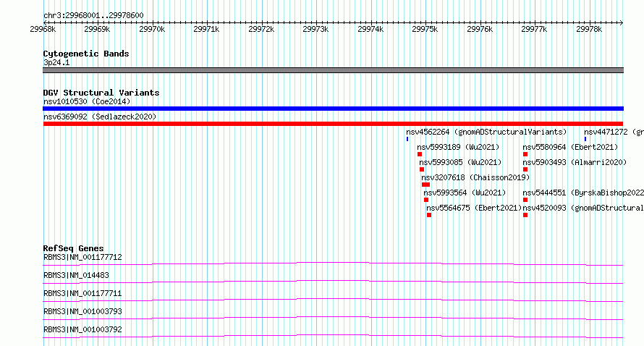
Task: Click the 29978k position on the ruler
Action: point(589,29)
